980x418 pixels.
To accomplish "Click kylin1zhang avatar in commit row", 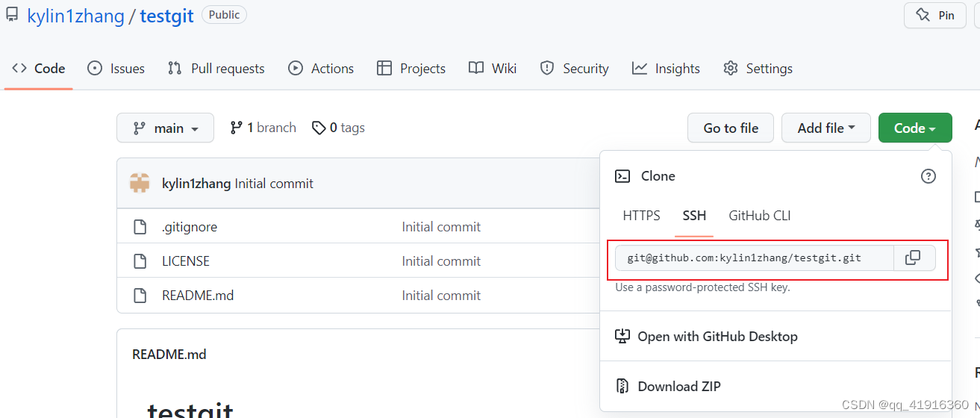I will pos(140,183).
